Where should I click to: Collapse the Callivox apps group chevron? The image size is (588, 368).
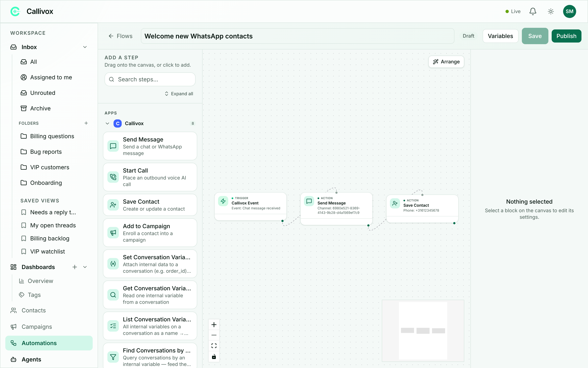(x=107, y=123)
